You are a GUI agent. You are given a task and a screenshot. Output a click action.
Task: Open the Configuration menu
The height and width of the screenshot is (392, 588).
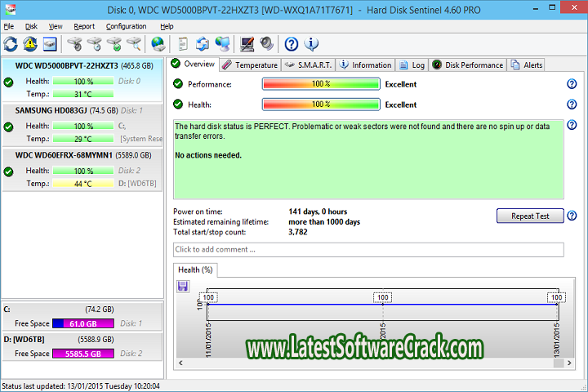tap(126, 26)
